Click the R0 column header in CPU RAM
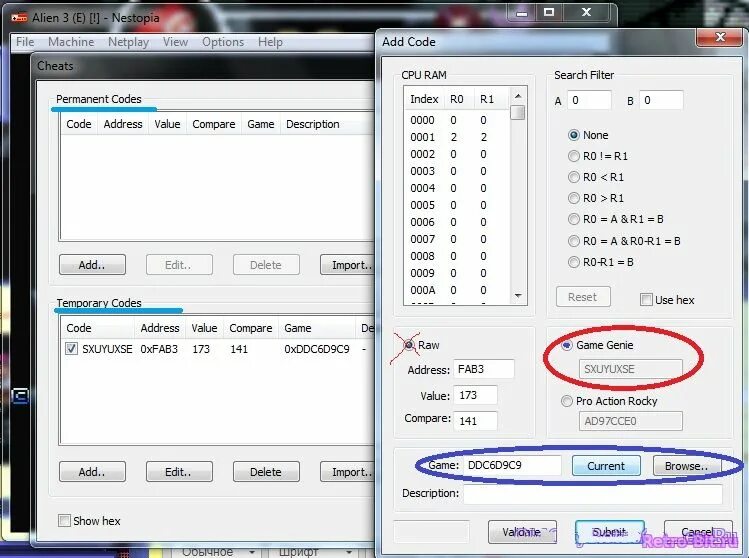This screenshot has height=558, width=749. coord(458,99)
